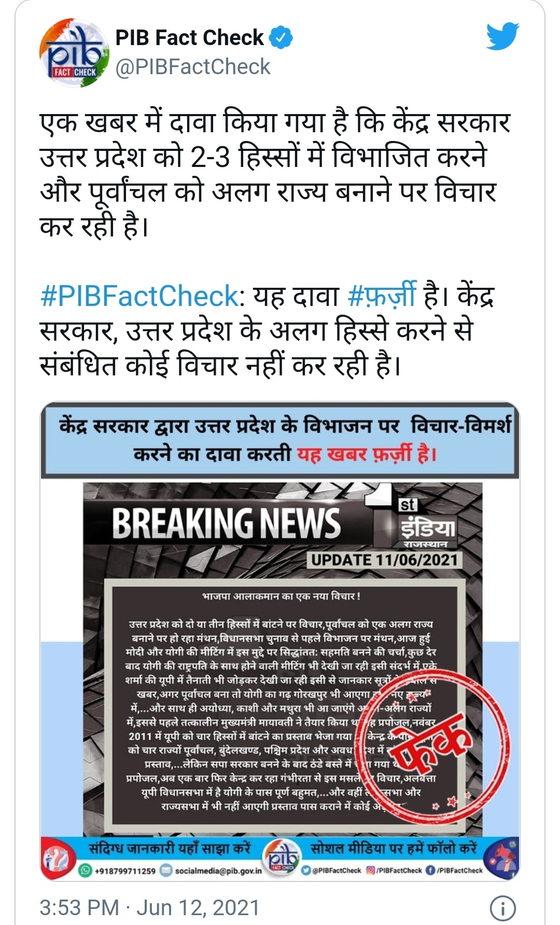This screenshot has width=560, height=925.
Task: Open the PIB Fact Check profile avatar
Action: pyautogui.click(x=73, y=53)
